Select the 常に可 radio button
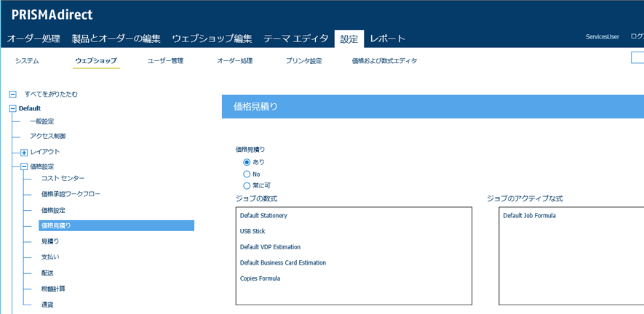644x314 pixels. (247, 185)
